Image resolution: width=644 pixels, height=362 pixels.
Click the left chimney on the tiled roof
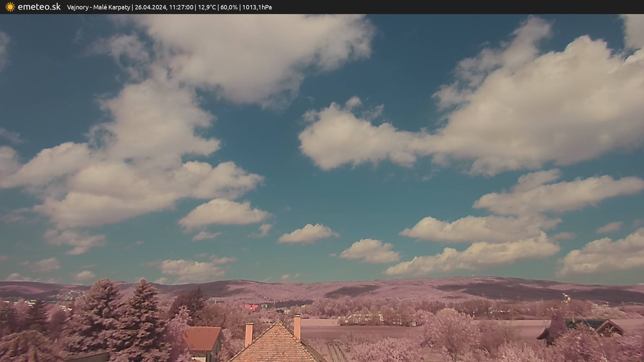tap(249, 334)
